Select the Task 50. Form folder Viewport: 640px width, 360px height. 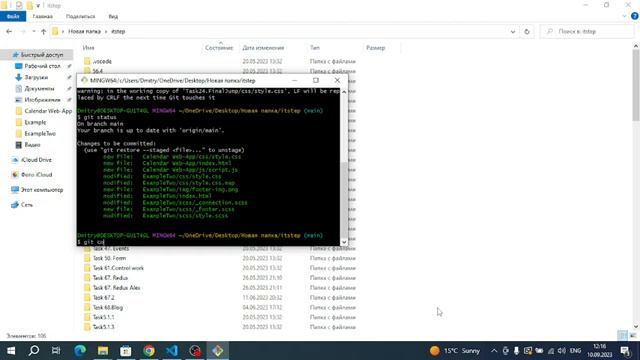[x=109, y=258]
